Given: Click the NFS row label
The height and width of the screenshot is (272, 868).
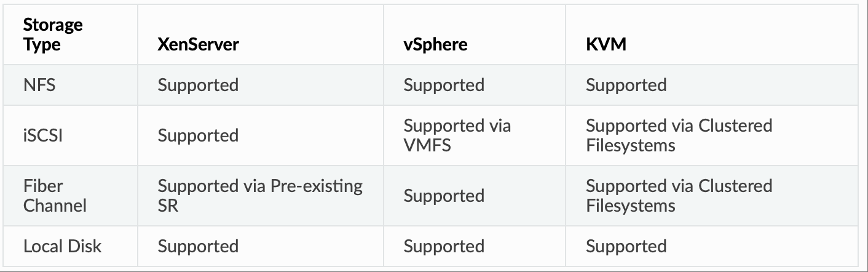Looking at the screenshot, I should coord(39,84).
